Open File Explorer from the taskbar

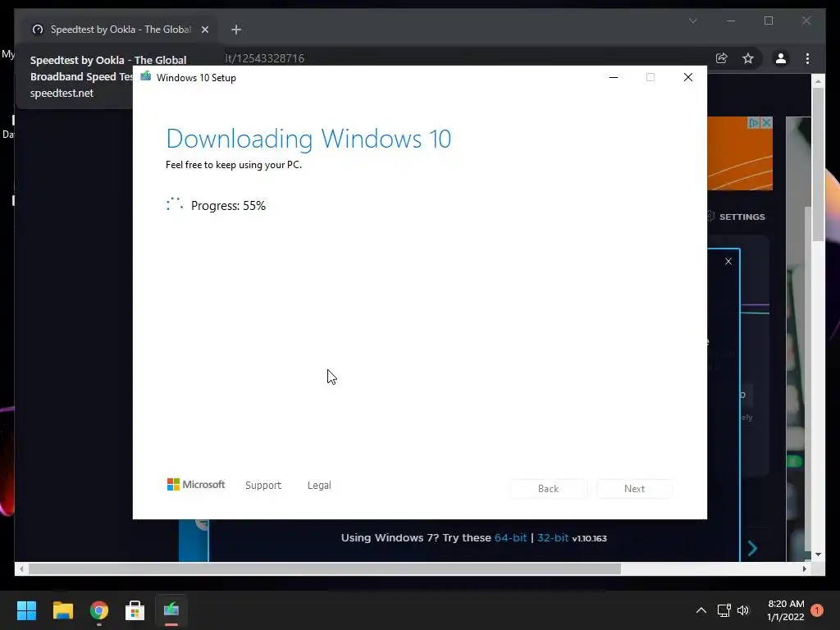(62, 610)
